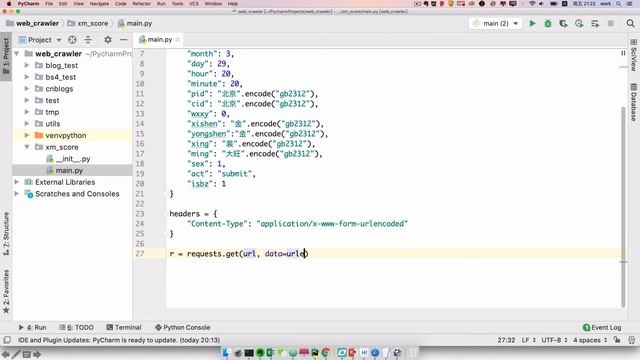The image size is (640, 360).
Task: Click line number 27 in gutter
Action: [x=140, y=253]
